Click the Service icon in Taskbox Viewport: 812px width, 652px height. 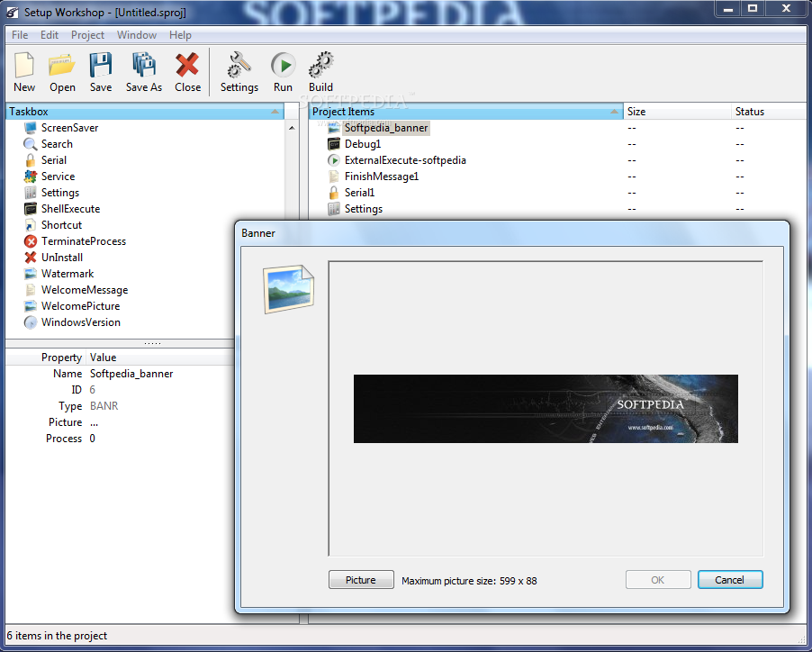pyautogui.click(x=31, y=177)
